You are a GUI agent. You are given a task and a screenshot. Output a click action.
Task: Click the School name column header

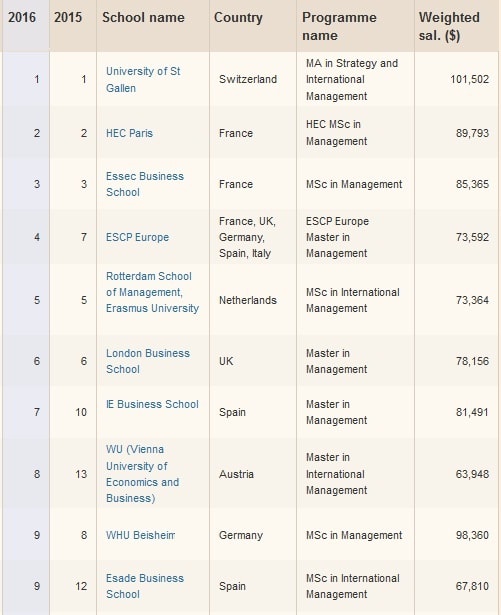point(143,18)
